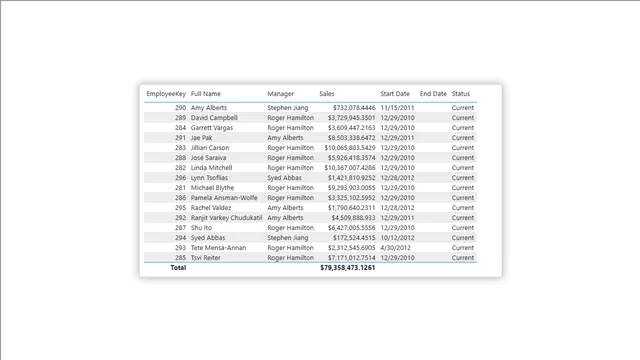Select the Tsvi Reiter name cell

[205, 258]
